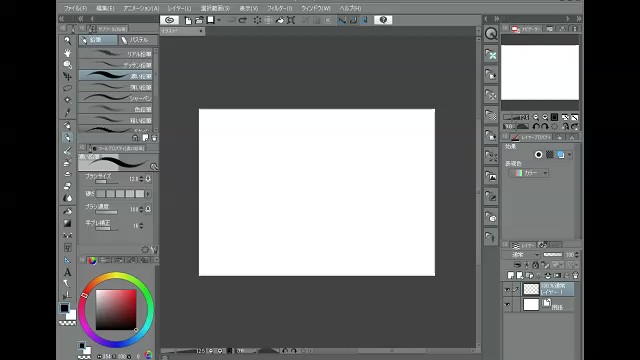Open layer blending mode 通常 dropdown
The width and height of the screenshot is (640, 360).
(521, 255)
